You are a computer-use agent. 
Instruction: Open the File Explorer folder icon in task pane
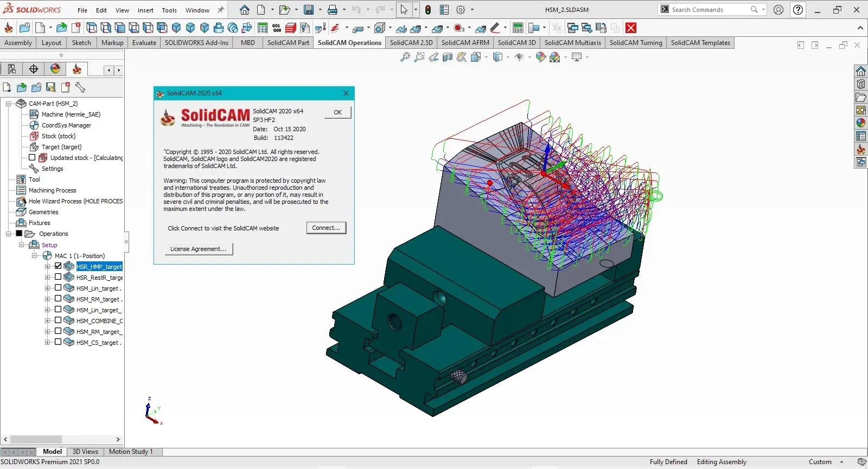point(861,97)
